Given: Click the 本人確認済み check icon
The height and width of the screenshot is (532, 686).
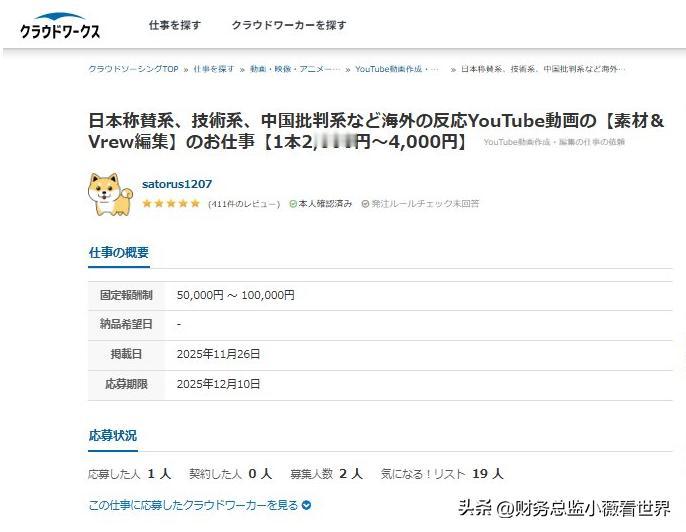Looking at the screenshot, I should tap(293, 204).
